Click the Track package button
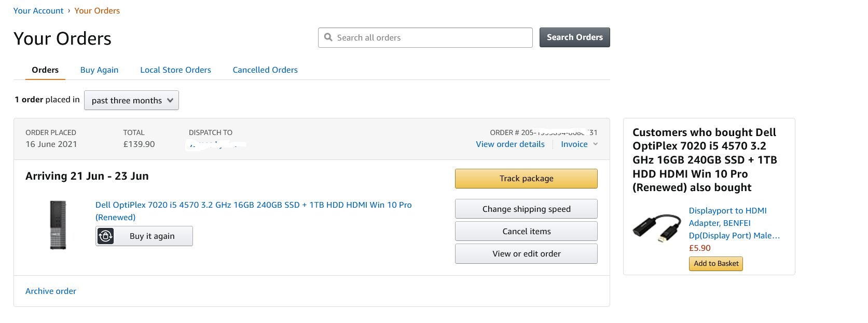The image size is (868, 323). point(526,179)
